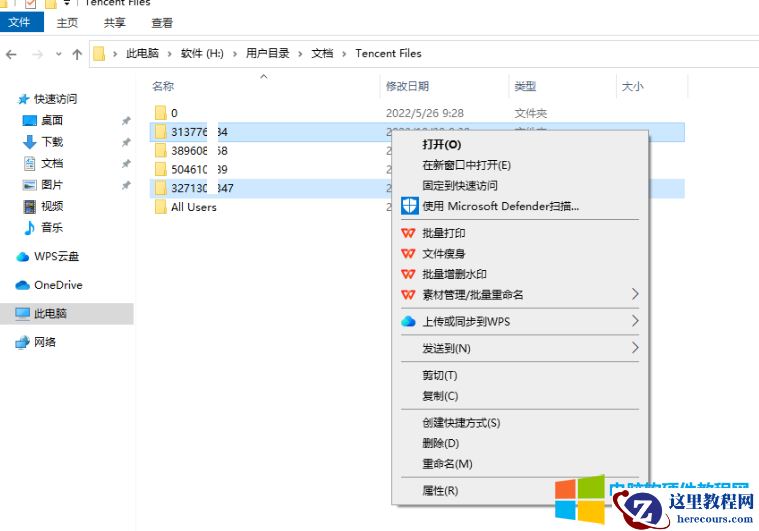Expand chevron after 软件 (H:) in breadcrumb
The image size is (759, 531).
tap(235, 54)
